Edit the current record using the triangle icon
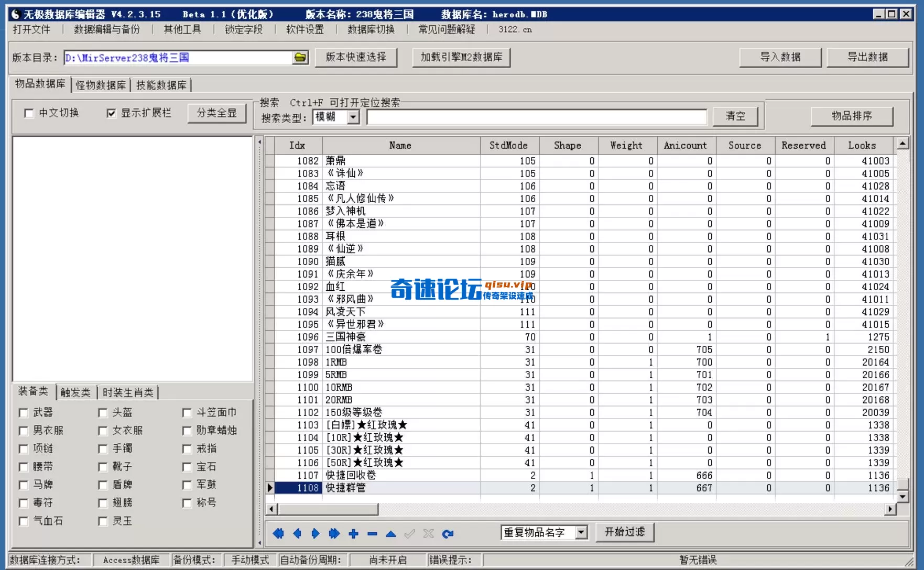Screen dimensions: 924x570 (x=390, y=533)
